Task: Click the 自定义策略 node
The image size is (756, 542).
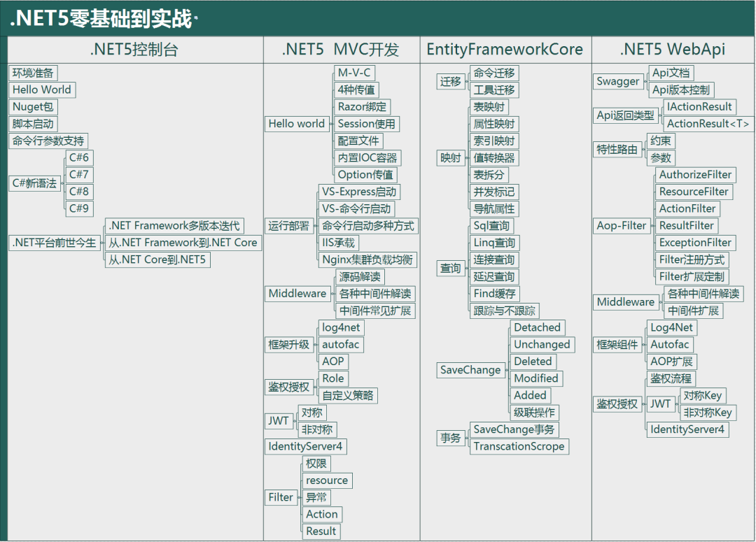Action: (348, 396)
